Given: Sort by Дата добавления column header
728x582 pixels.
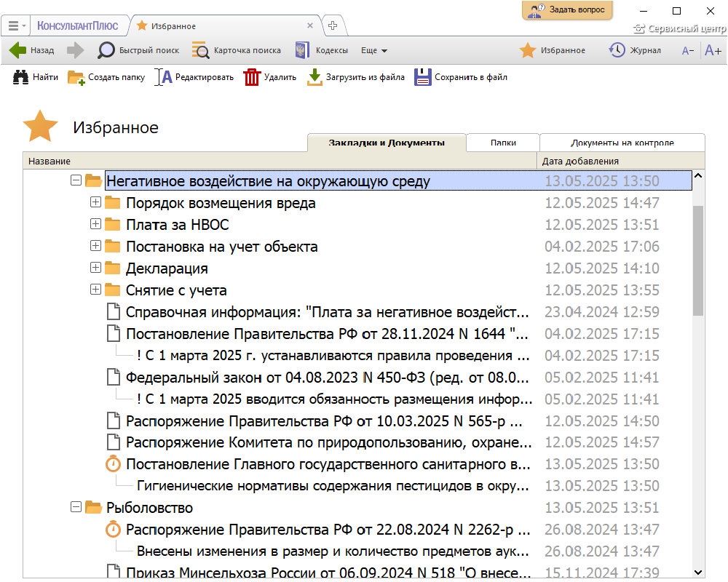Looking at the screenshot, I should tap(621, 161).
